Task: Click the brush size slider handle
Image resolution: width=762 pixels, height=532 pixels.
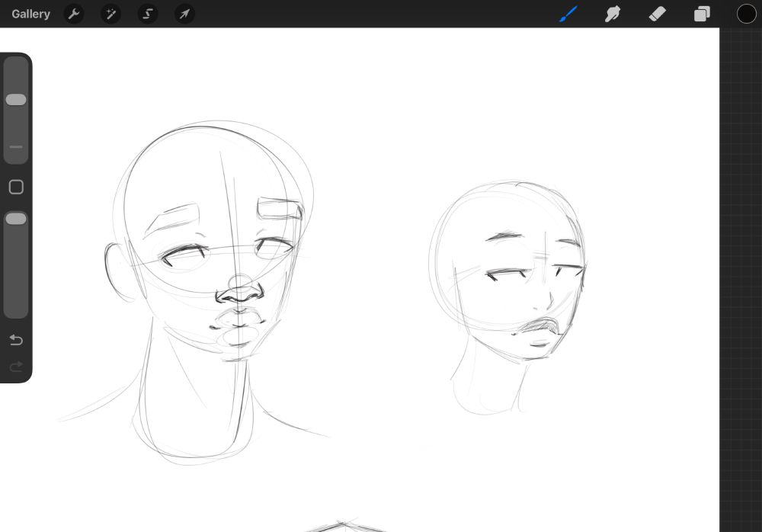Action: [x=16, y=100]
